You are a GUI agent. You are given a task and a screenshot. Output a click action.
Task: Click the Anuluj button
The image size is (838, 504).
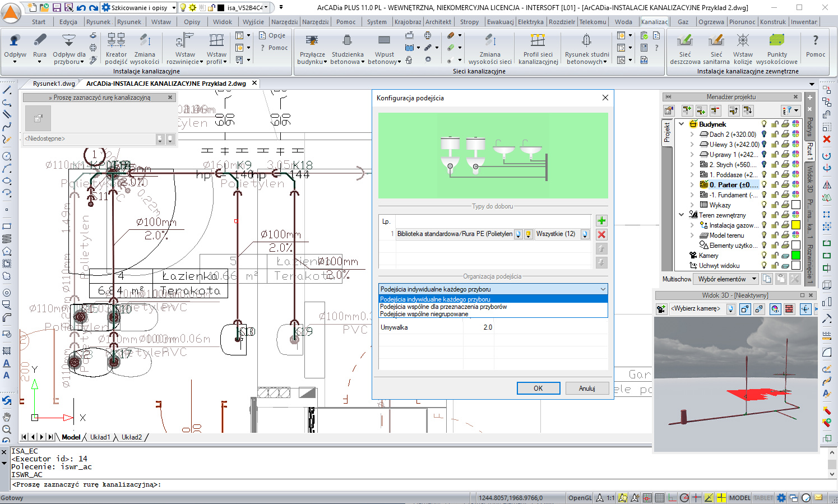(586, 389)
